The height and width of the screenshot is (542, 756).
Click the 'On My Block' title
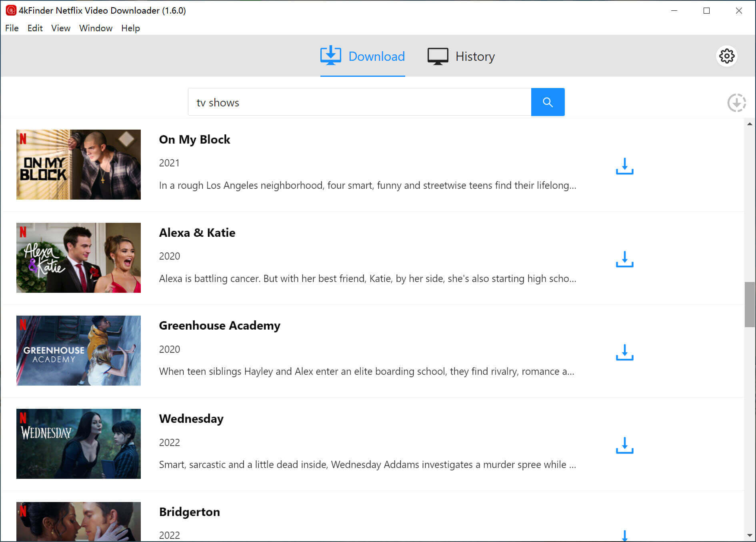click(x=194, y=140)
